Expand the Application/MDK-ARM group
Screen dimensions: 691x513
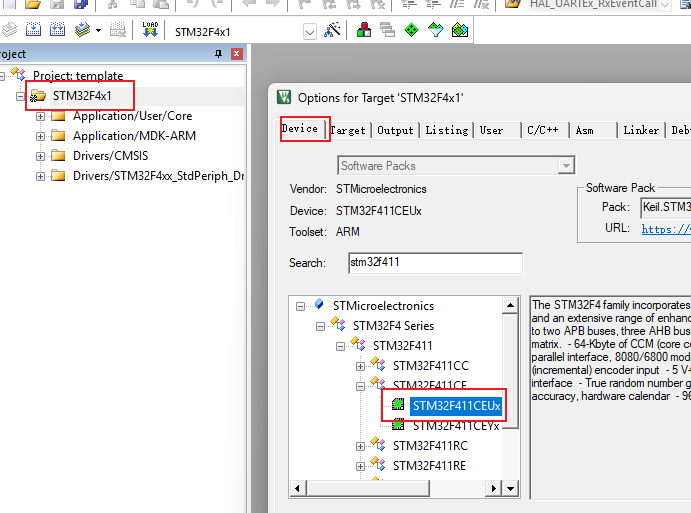click(x=40, y=136)
